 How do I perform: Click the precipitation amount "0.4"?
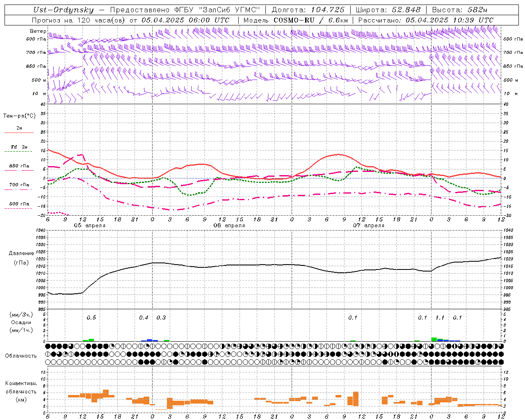click(x=144, y=318)
